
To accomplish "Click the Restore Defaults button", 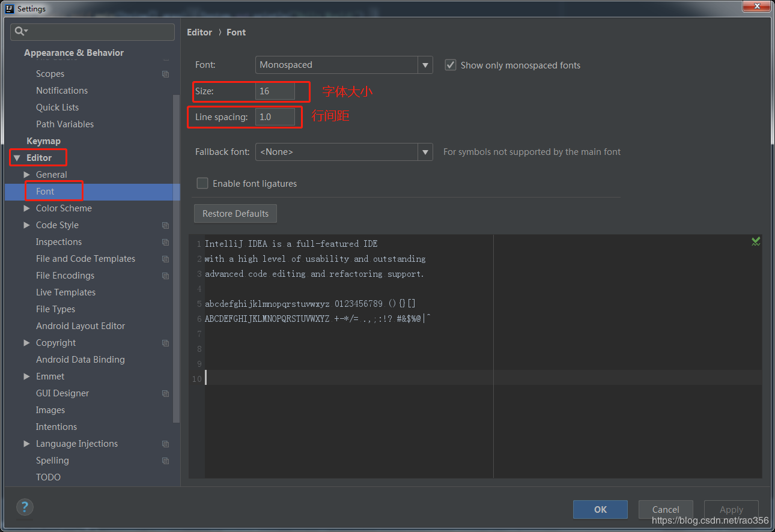I will 236,214.
